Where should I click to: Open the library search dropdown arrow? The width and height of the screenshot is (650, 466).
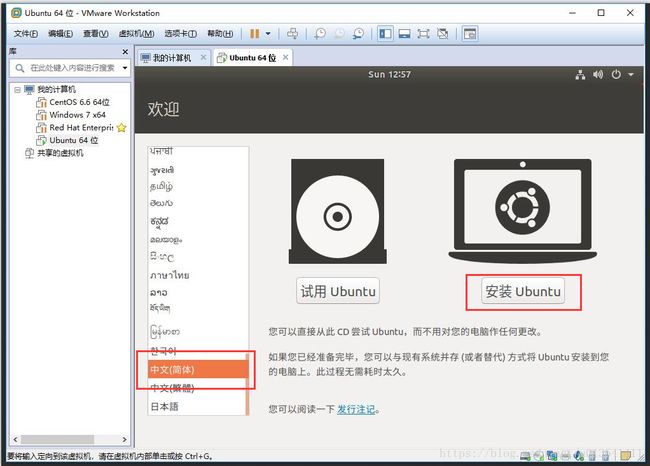[125, 68]
